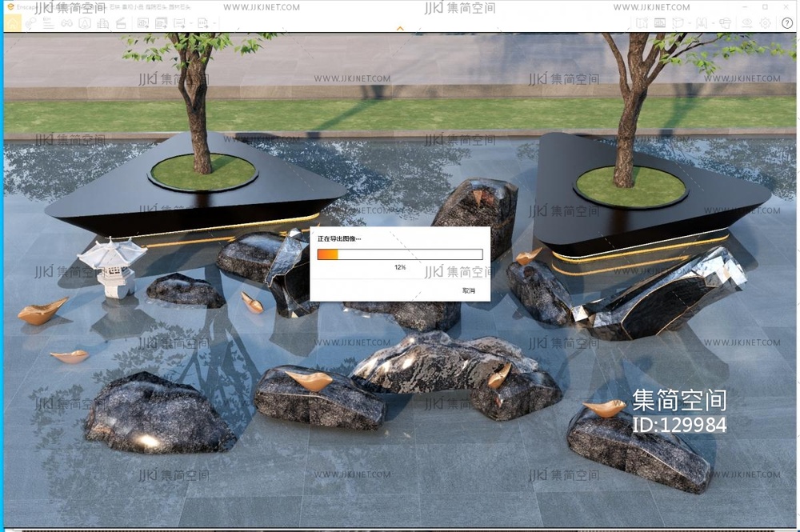Minimize the Enscape window
This screenshot has height=532, width=800.
745,7
